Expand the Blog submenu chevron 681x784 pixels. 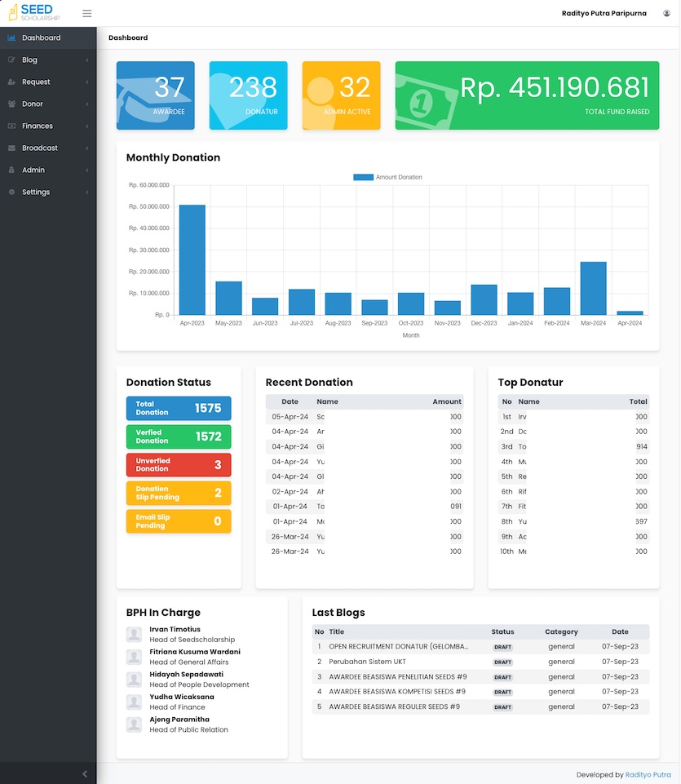coord(87,59)
